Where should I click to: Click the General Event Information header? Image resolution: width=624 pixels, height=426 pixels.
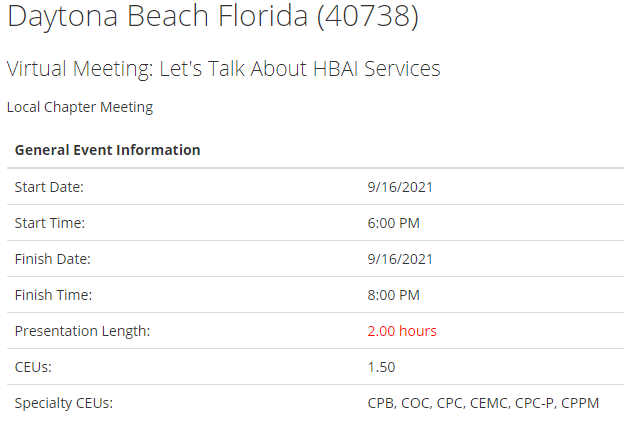(x=107, y=150)
